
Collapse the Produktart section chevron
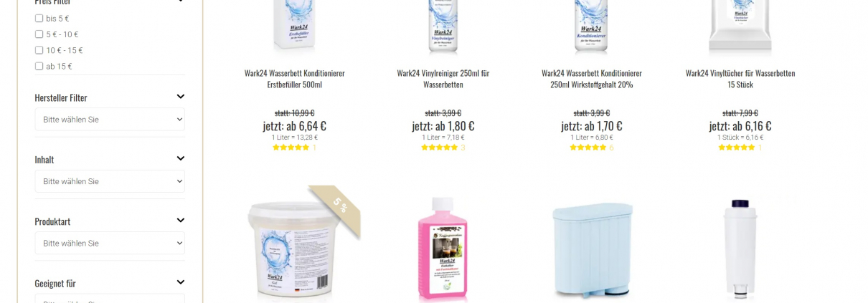point(181,221)
